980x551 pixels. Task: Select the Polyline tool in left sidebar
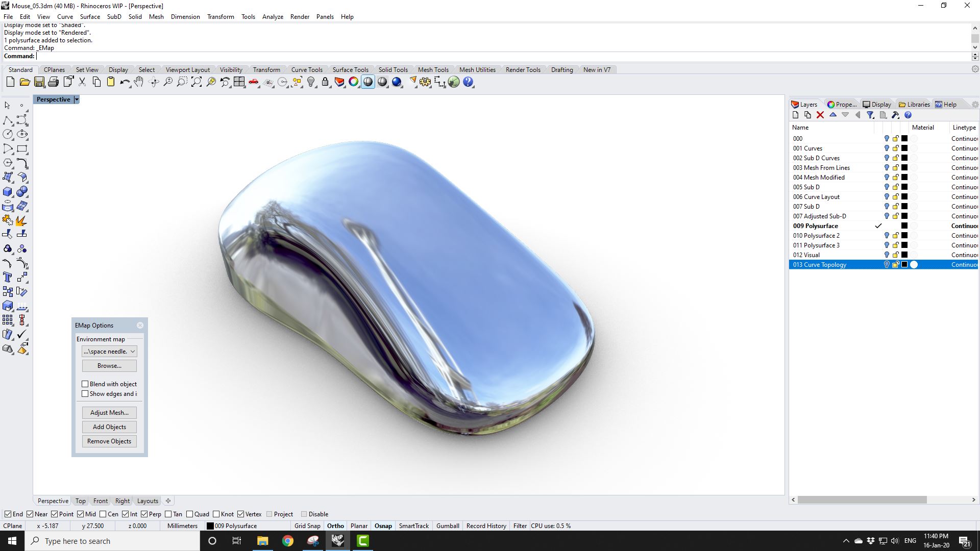(x=8, y=120)
